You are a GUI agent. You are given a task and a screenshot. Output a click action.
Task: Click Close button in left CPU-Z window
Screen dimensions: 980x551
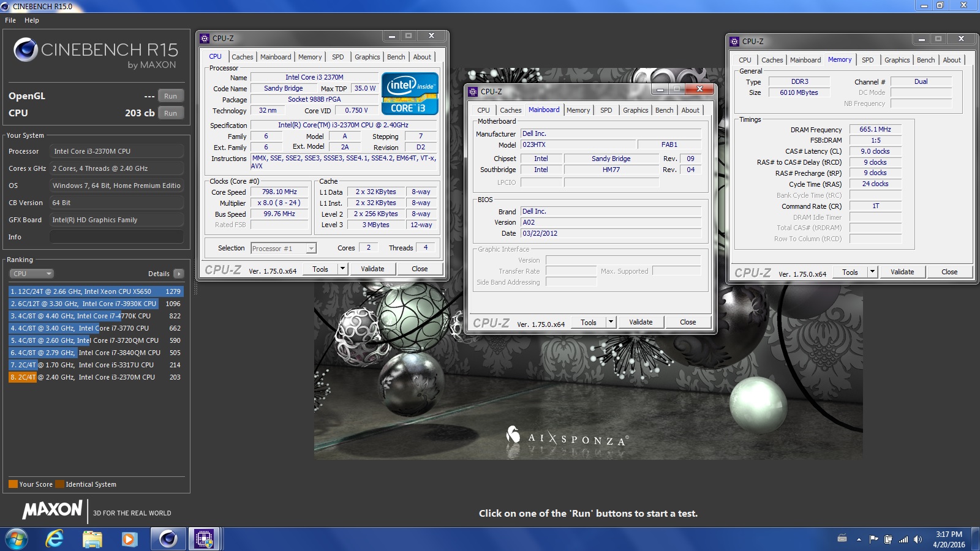pos(420,269)
